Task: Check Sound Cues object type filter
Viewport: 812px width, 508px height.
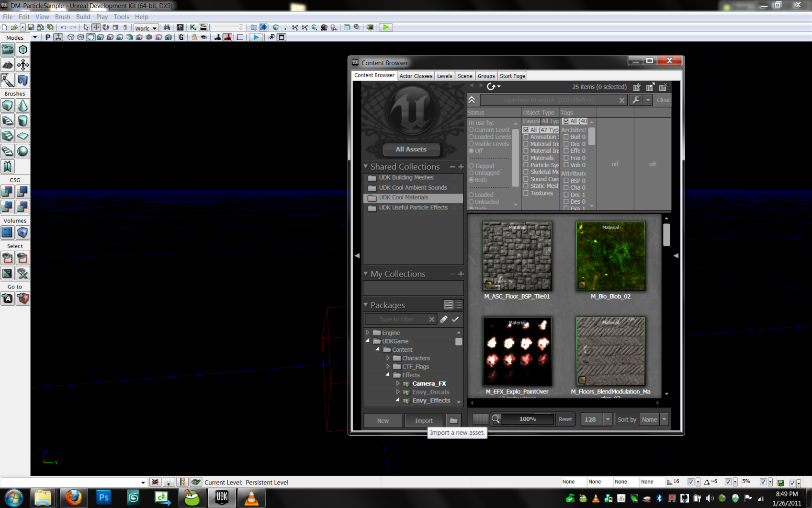Action: (526, 179)
